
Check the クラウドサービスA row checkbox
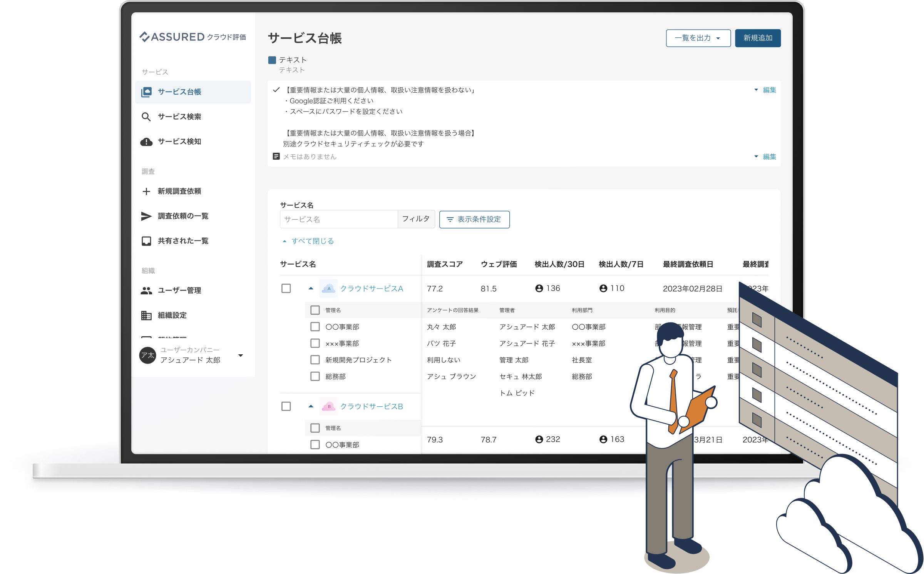coord(286,289)
